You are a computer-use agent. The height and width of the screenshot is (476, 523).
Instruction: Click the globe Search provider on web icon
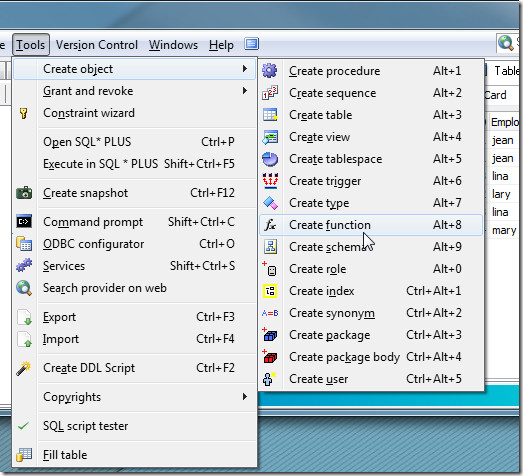pyautogui.click(x=24, y=288)
